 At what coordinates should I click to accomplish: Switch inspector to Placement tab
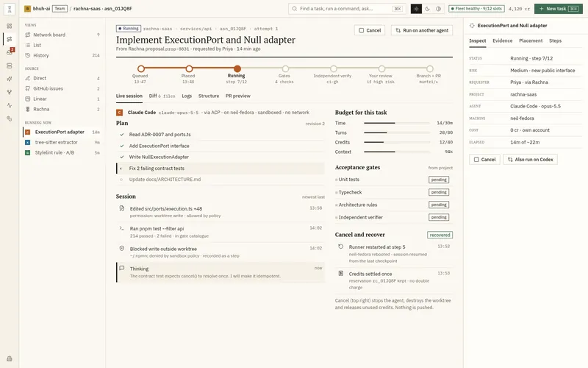[531, 41]
